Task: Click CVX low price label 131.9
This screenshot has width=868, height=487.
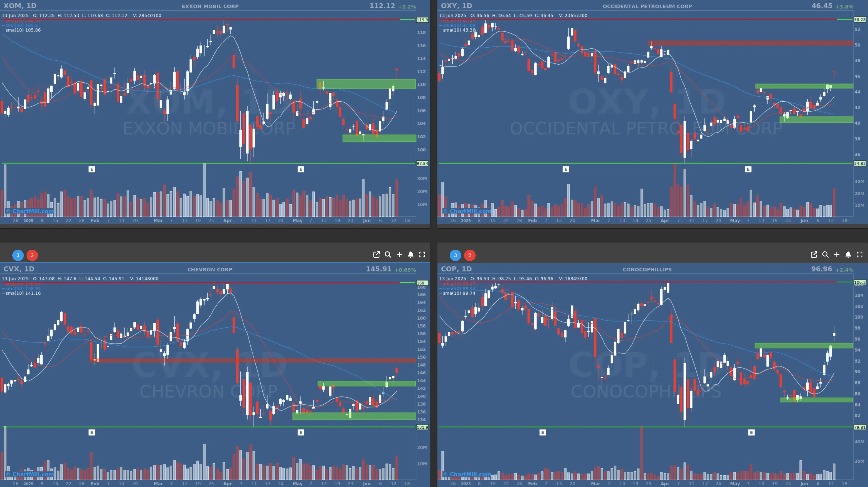Action: [x=423, y=427]
